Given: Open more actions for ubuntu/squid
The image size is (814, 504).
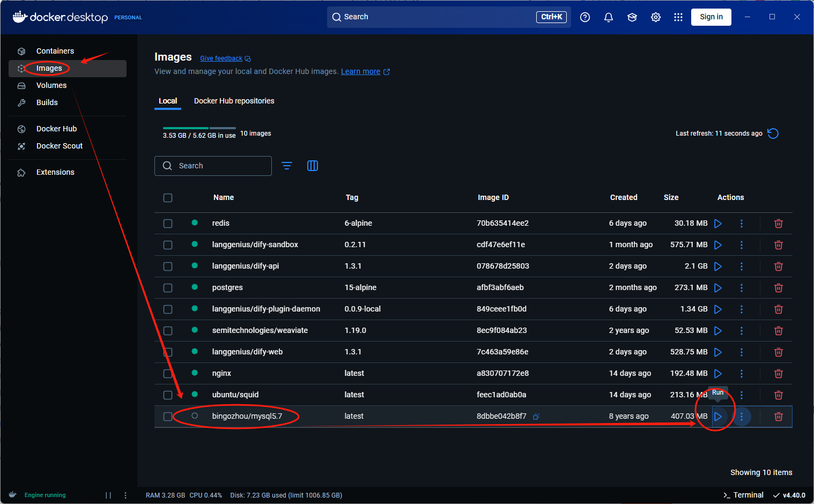Looking at the screenshot, I should [742, 395].
